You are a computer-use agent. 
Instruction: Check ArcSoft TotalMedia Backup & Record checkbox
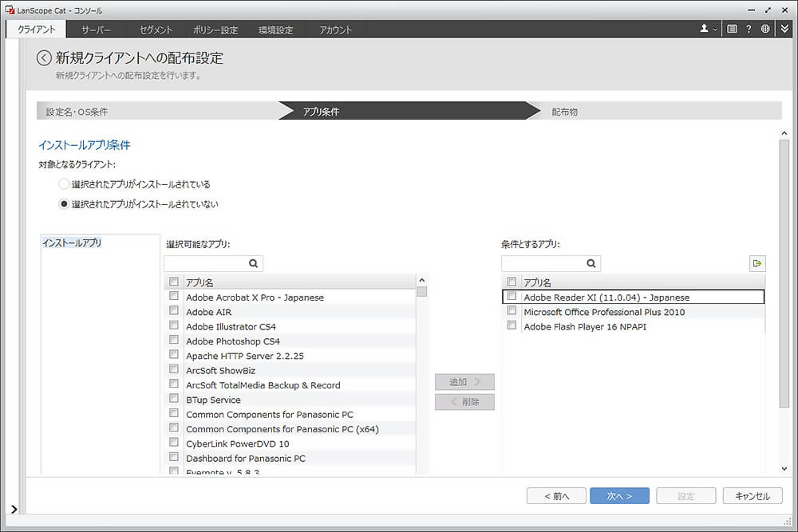point(174,384)
